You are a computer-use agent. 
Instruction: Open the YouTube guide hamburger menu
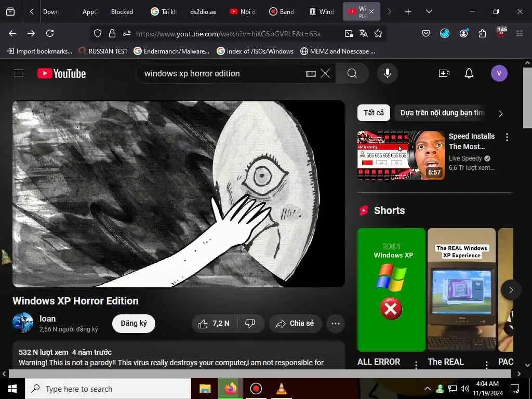pyautogui.click(x=19, y=73)
